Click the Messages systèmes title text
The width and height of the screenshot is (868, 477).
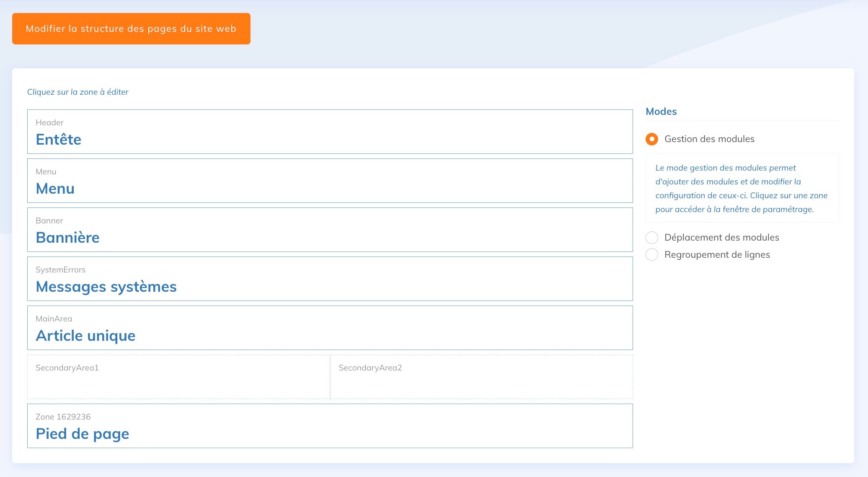click(x=106, y=287)
